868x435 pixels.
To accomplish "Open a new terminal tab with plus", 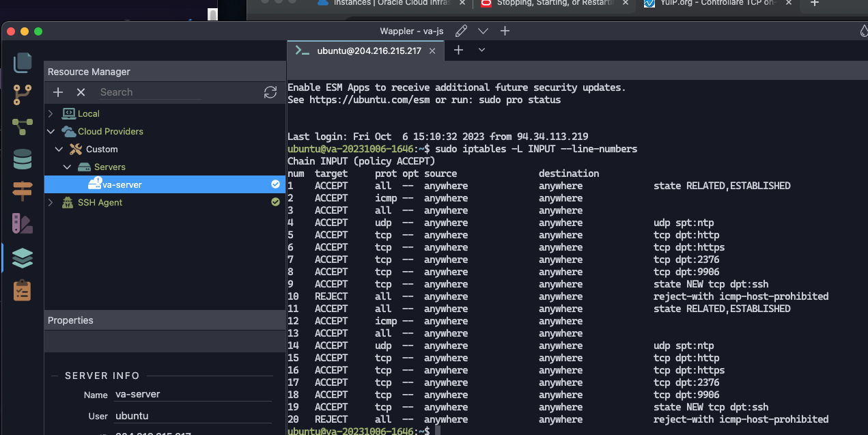I will tap(459, 50).
